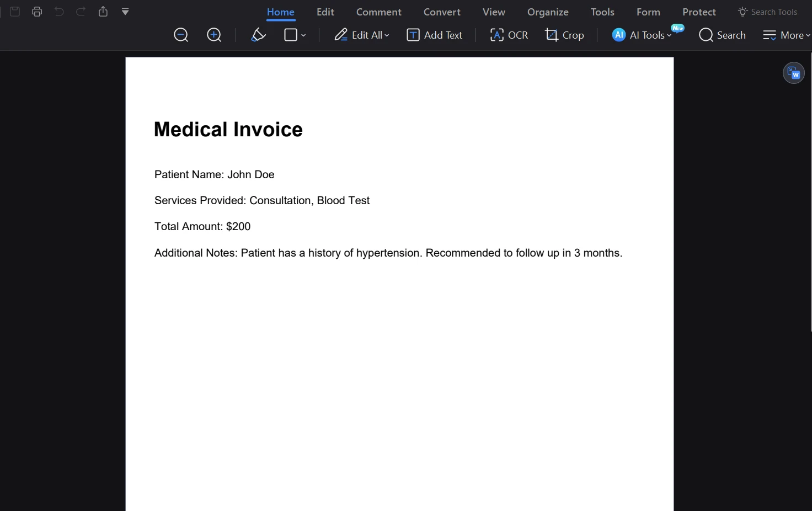Click the Search button in toolbar
Image resolution: width=812 pixels, height=511 pixels.
click(722, 35)
